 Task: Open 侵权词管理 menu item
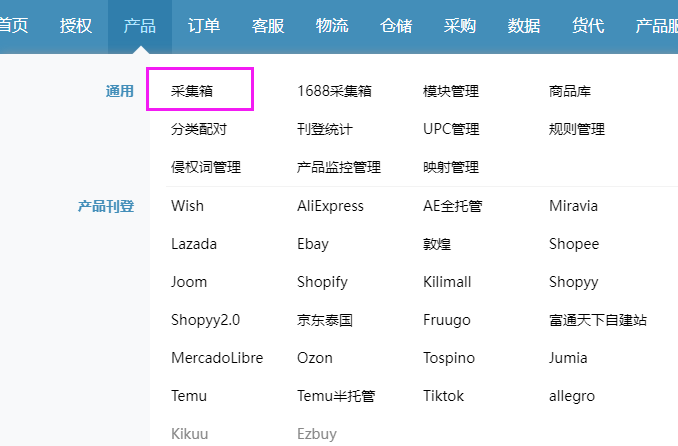click(206, 167)
